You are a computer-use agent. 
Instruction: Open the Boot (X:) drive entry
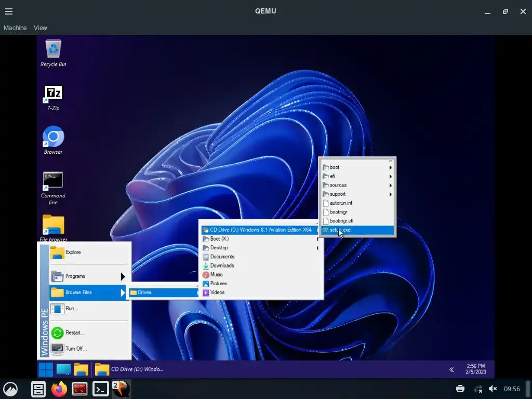pos(260,239)
